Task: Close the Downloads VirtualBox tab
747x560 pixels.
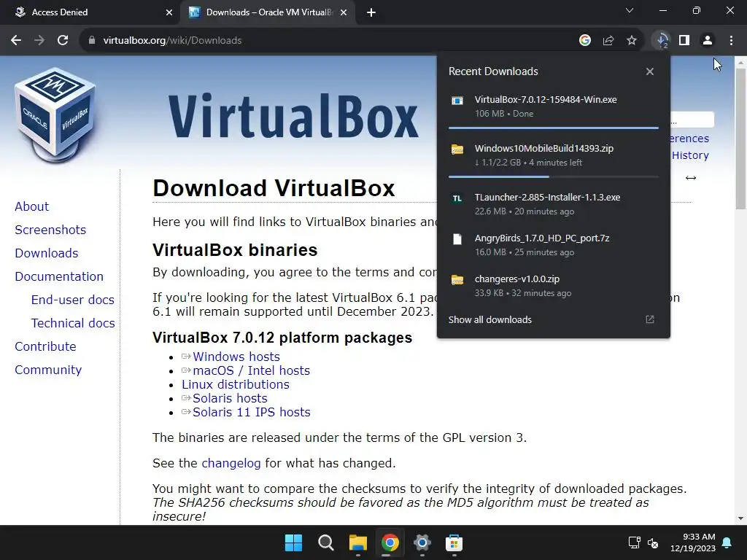Action: (x=344, y=12)
